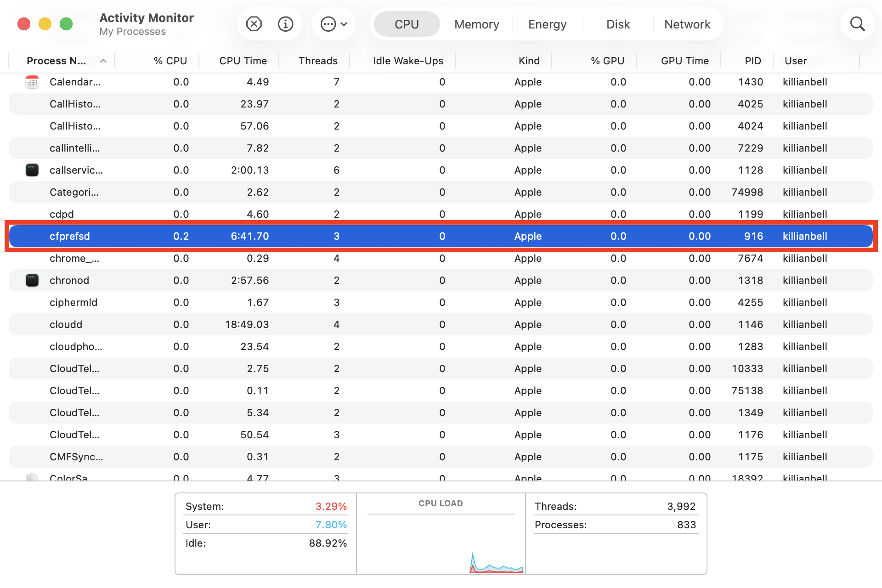Open process details via the info (i) icon

pos(285,24)
